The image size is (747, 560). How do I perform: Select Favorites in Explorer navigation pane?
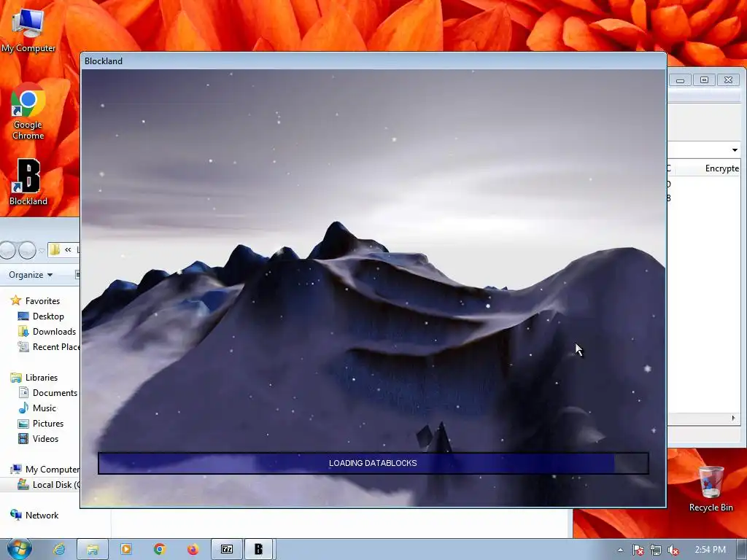(42, 301)
